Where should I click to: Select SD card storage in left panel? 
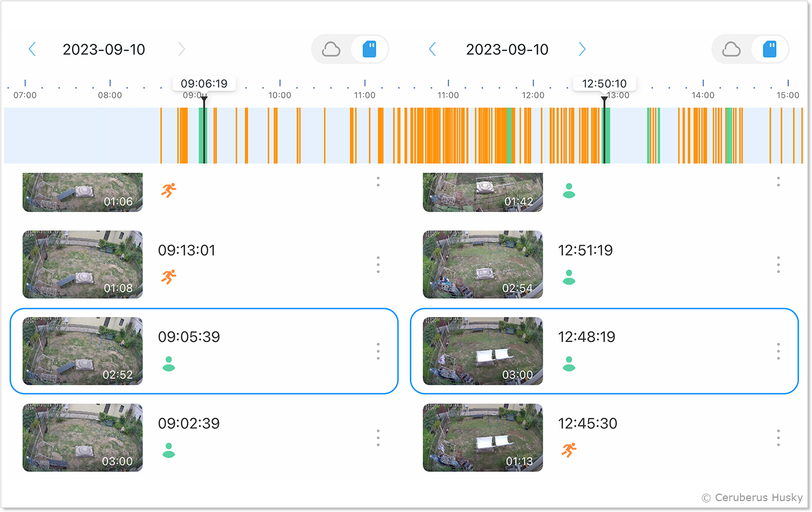coord(369,49)
